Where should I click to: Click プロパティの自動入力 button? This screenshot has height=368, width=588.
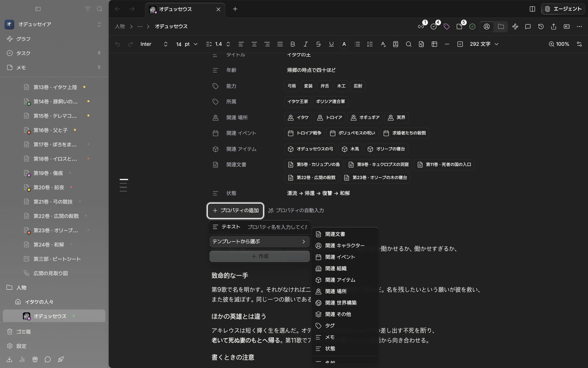point(296,211)
